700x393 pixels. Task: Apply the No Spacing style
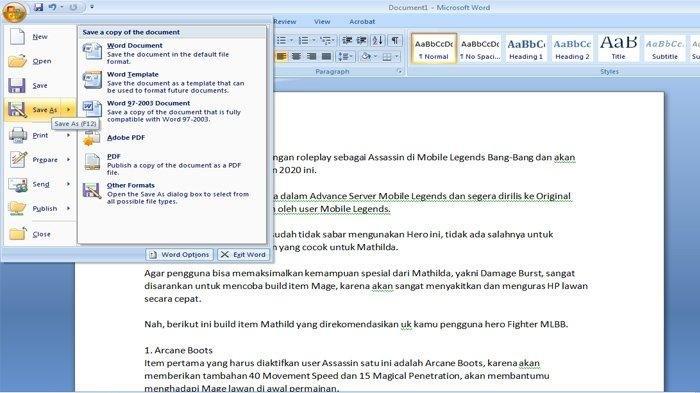pyautogui.click(x=480, y=48)
